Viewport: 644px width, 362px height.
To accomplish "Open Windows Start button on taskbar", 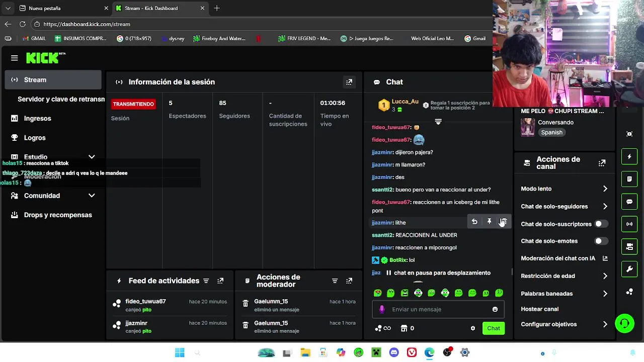I will point(180,353).
